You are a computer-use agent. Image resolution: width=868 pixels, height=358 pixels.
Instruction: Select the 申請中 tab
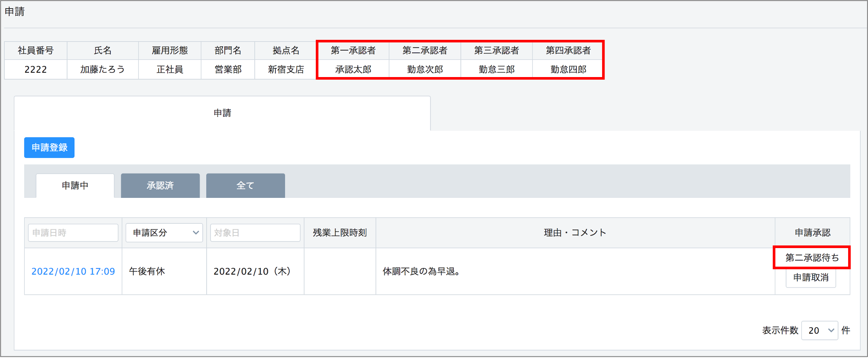75,186
